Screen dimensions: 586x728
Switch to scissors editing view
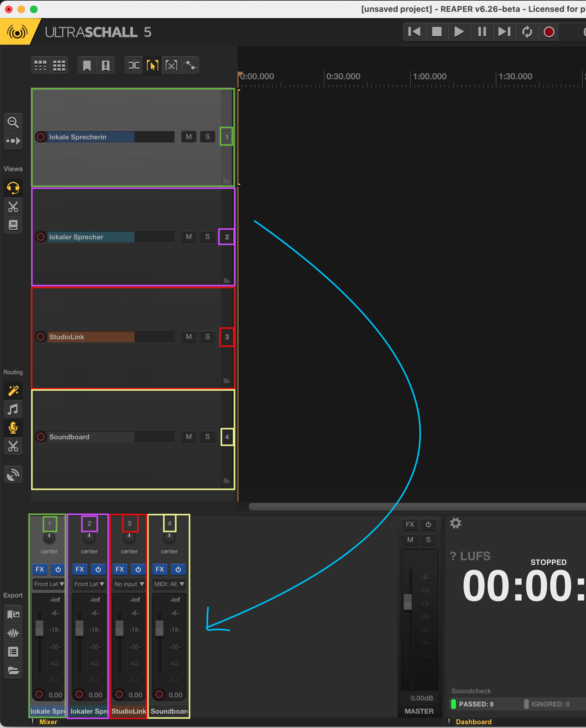tap(13, 207)
